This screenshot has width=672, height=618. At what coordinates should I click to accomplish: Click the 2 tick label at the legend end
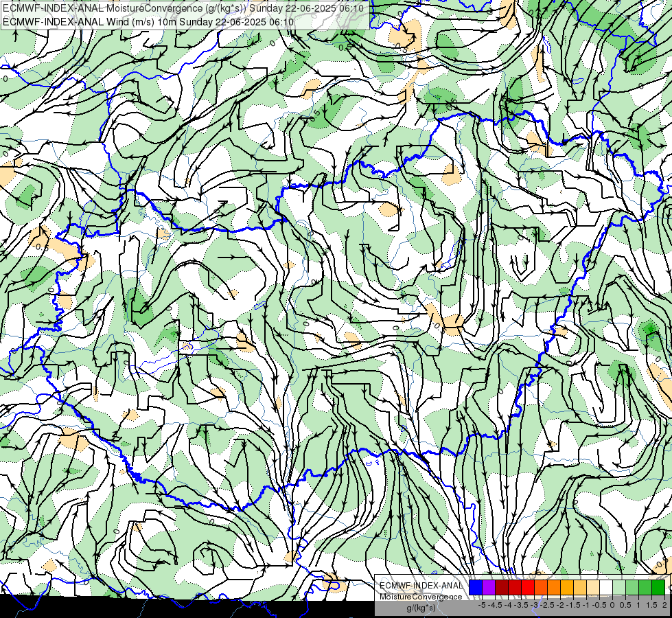664,605
